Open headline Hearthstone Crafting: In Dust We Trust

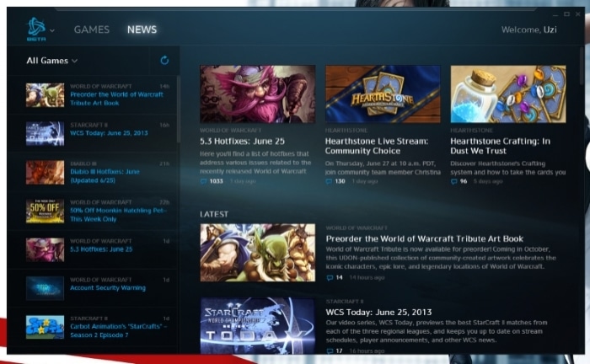pyautogui.click(x=500, y=146)
